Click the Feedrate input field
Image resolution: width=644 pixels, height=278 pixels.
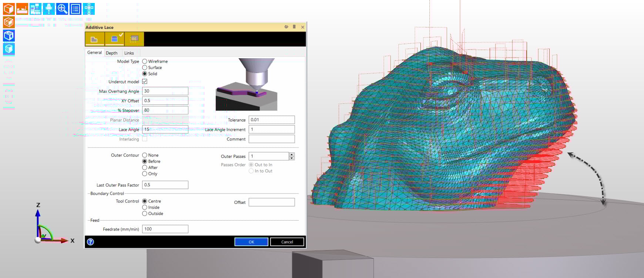[165, 229]
